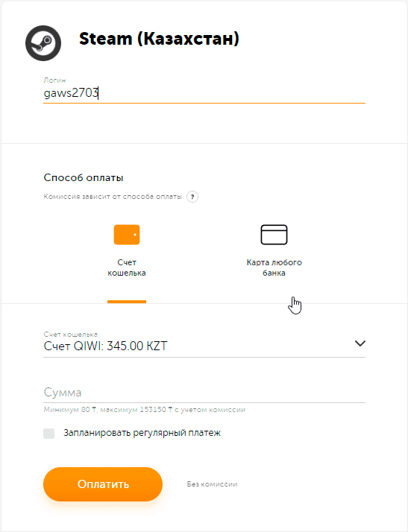Click the Steam (Казахстан) title
408x532 pixels.
159,39
